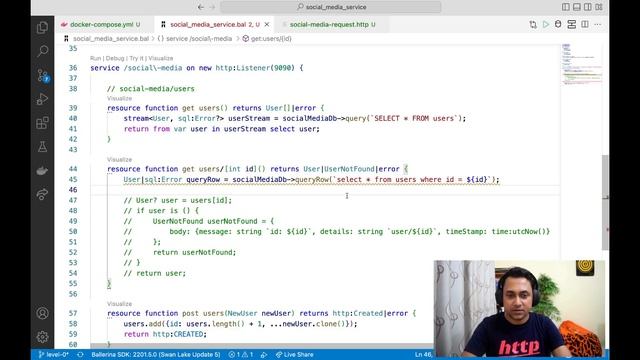Click 'return http:CREATED;' on line 59
640x360 pixels.
[x=165, y=334]
